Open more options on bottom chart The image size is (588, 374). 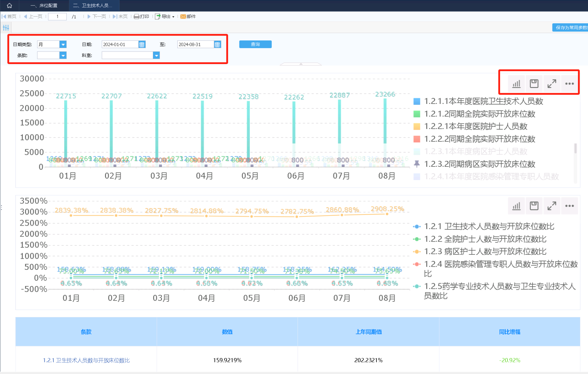(x=569, y=206)
